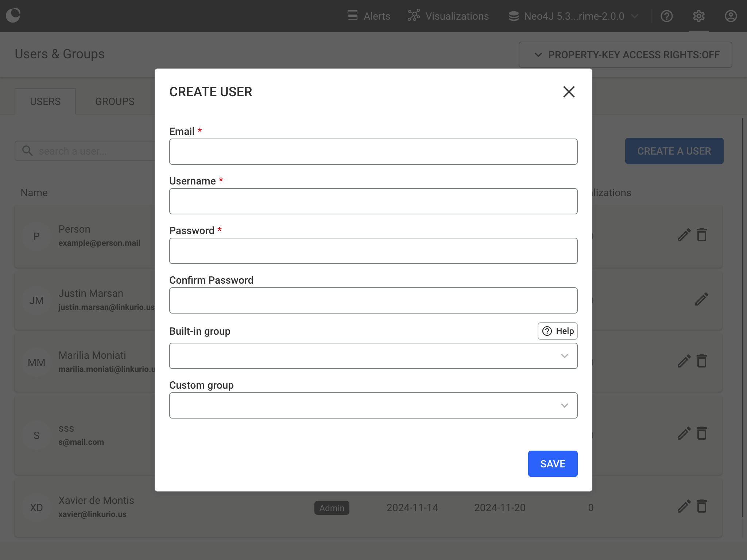Expand the Built-in group dropdown
Viewport: 747px width, 560px height.
[373, 356]
